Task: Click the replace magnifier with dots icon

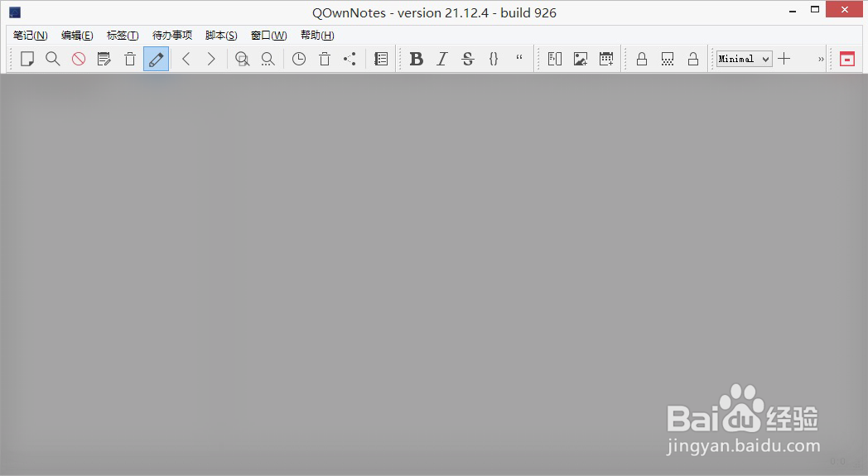Action: point(268,59)
